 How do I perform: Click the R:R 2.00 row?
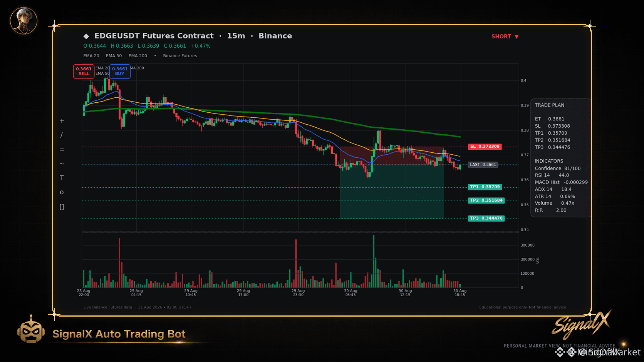[550, 210]
